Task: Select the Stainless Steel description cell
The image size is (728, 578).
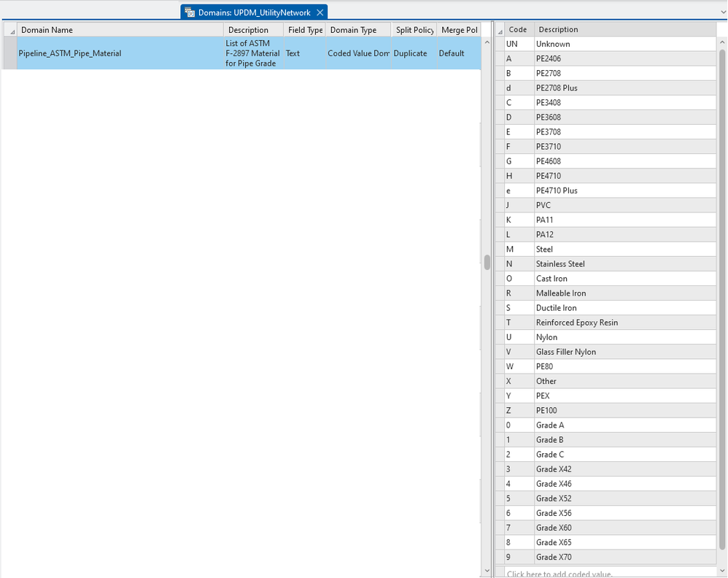Action: coord(625,264)
